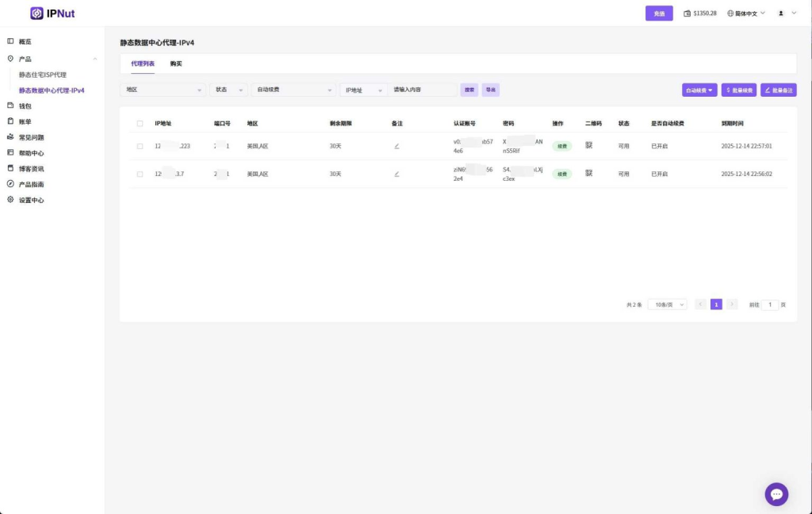
Task: Toggle the select-all checkbox in table header
Action: tap(140, 124)
